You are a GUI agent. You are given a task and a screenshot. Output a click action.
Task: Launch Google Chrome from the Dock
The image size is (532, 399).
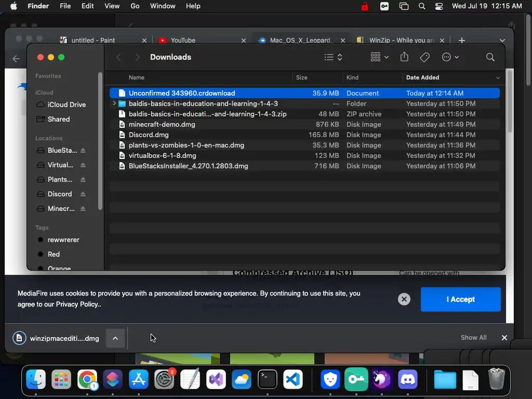click(x=87, y=379)
